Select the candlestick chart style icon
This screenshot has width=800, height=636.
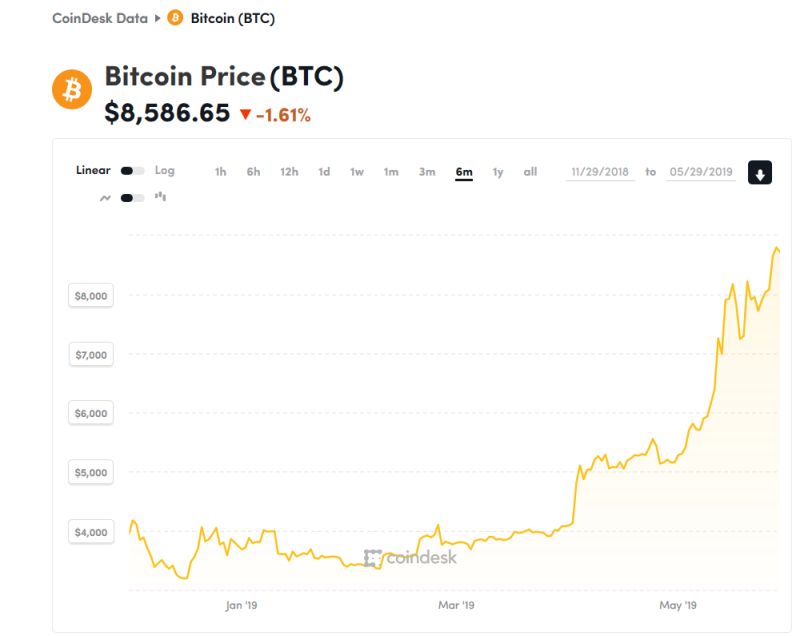pyautogui.click(x=160, y=196)
